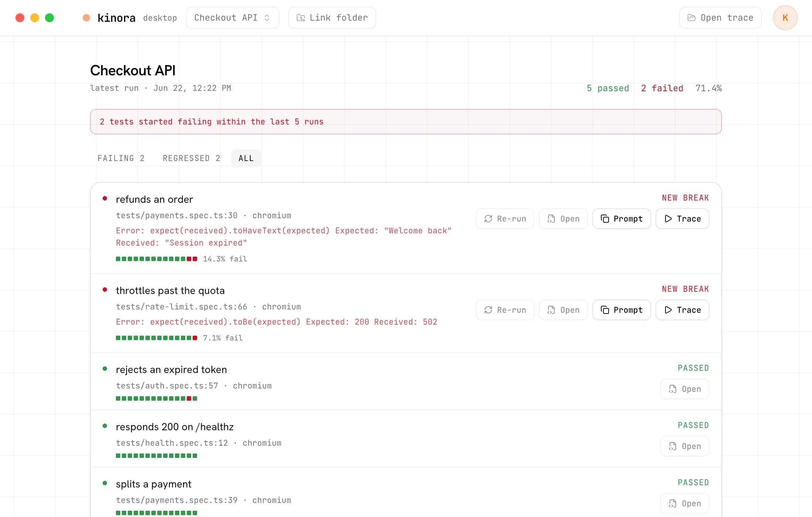View trace for refunds an order
812x517 pixels.
point(682,219)
